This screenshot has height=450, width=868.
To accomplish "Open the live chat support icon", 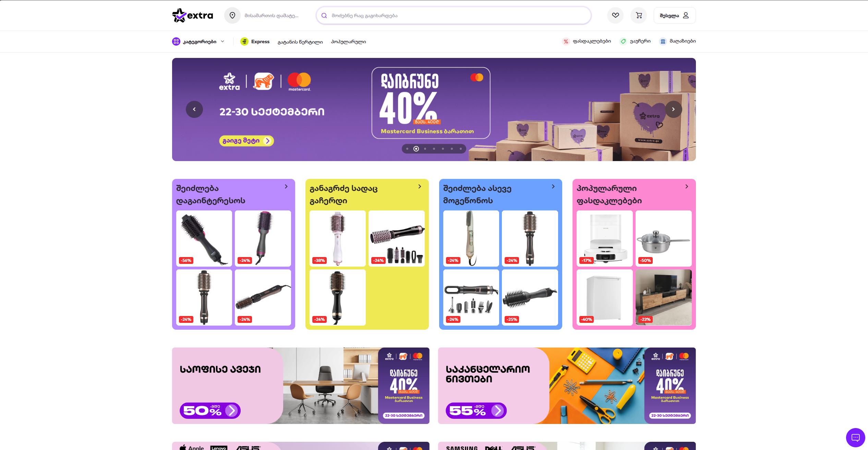I will (855, 438).
